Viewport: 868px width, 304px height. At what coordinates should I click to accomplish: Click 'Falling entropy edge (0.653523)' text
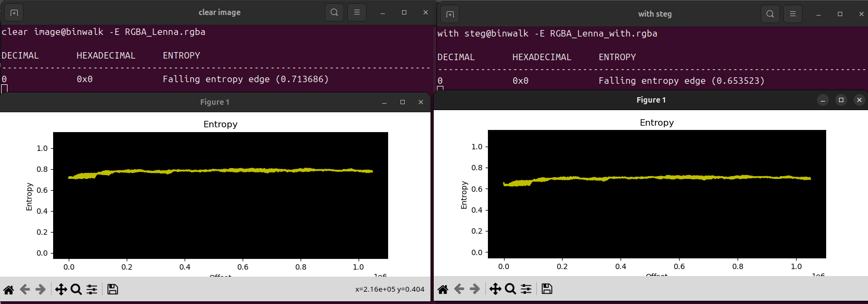click(x=682, y=81)
